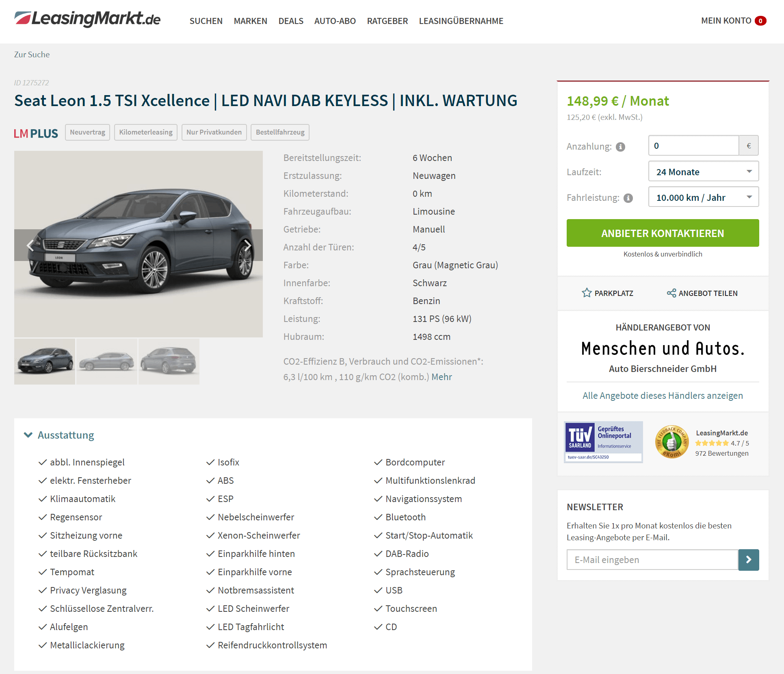Click ANBIETER KONTAKTIEREN button
The width and height of the screenshot is (784, 674).
point(663,233)
